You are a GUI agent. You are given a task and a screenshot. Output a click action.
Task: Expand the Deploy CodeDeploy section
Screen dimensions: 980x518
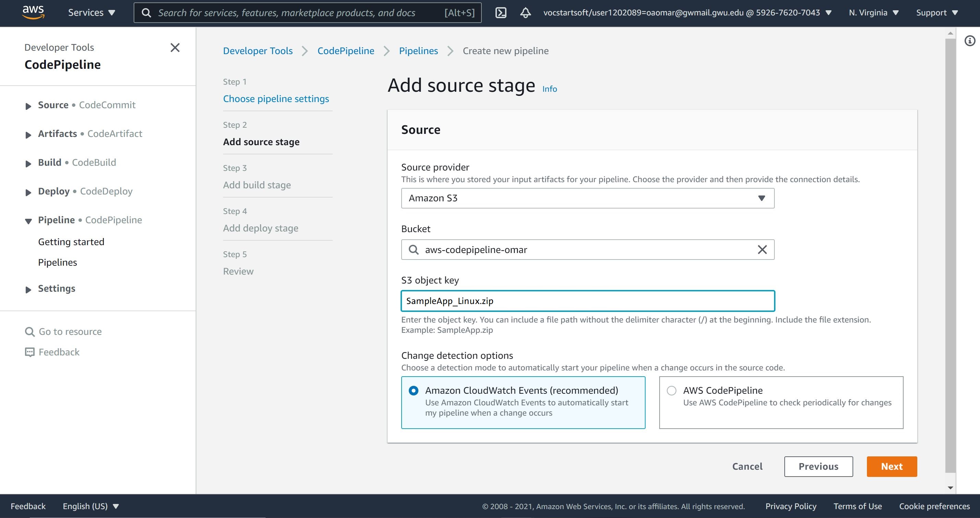pyautogui.click(x=28, y=192)
